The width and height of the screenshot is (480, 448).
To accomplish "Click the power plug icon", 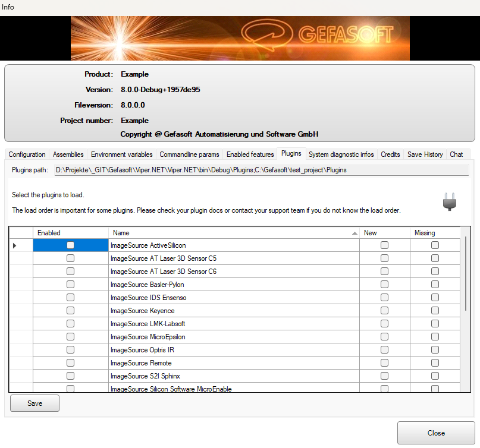I will point(450,202).
